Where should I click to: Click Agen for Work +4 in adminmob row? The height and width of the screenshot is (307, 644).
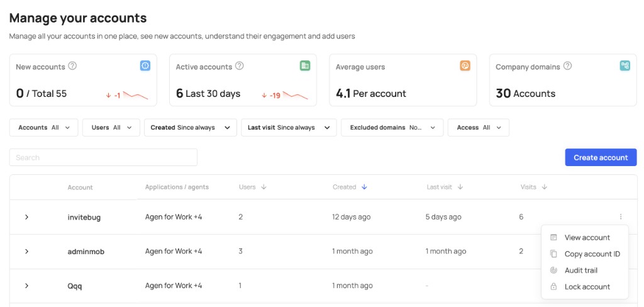[174, 251]
